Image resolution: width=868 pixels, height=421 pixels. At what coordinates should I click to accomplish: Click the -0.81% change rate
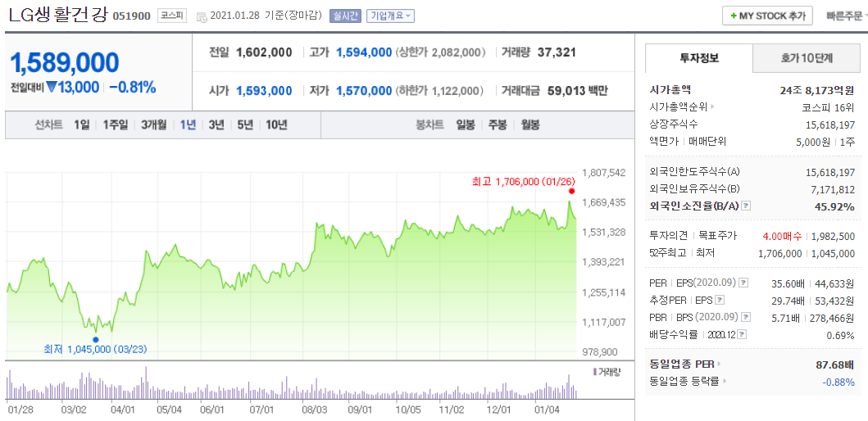pos(132,87)
